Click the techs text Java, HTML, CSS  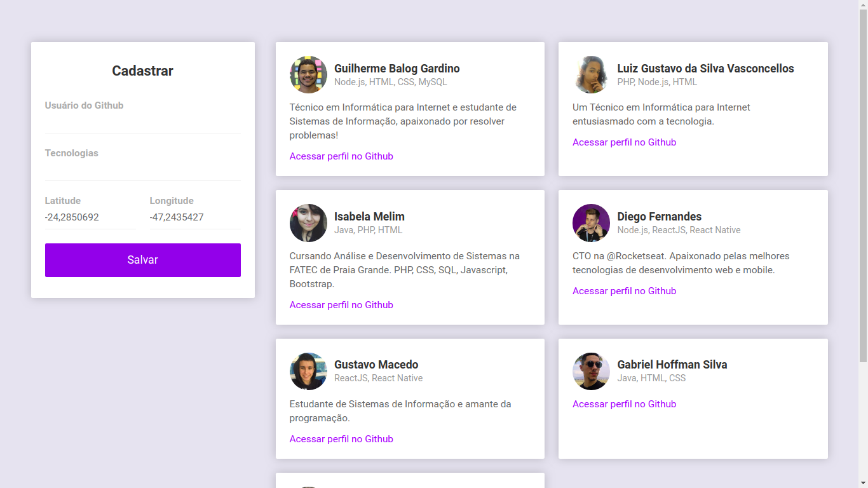(x=651, y=378)
